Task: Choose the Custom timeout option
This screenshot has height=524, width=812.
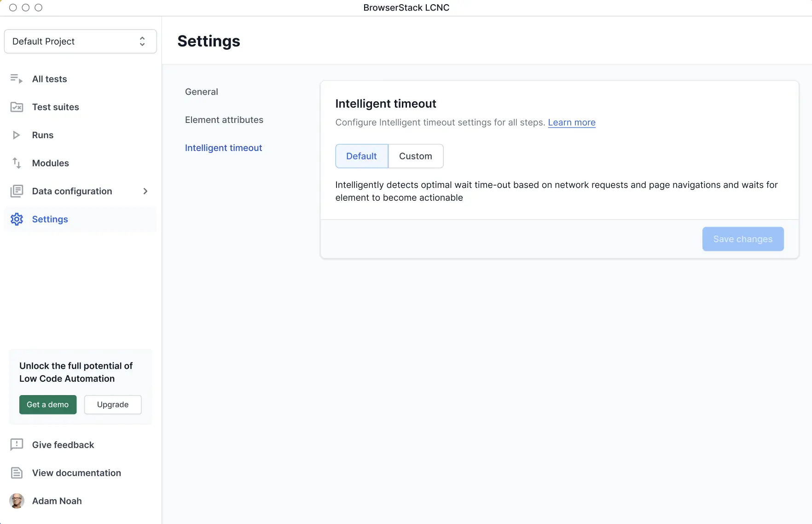Action: pos(416,156)
